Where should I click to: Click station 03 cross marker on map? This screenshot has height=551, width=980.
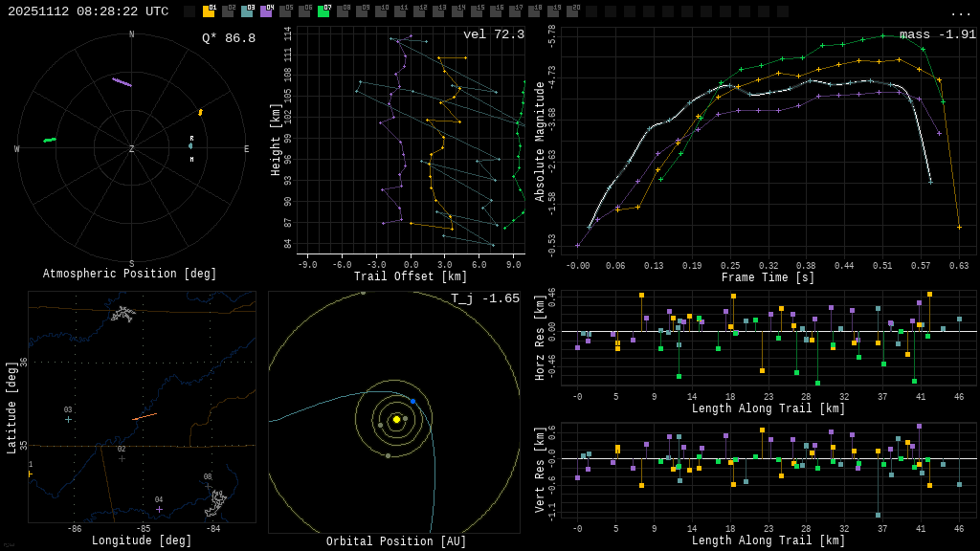(68, 419)
